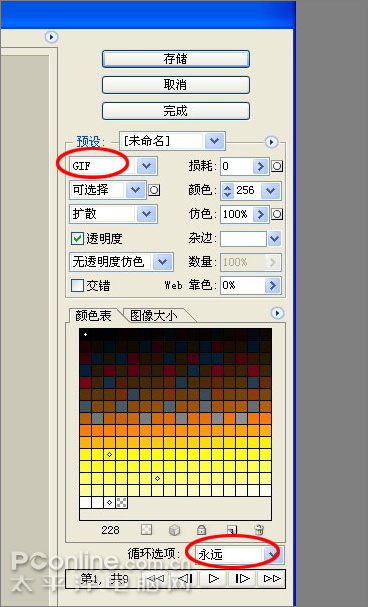The width and height of the screenshot is (368, 607).
Task: Select the transparent checkerboard swatch in color table
Action: click(122, 502)
